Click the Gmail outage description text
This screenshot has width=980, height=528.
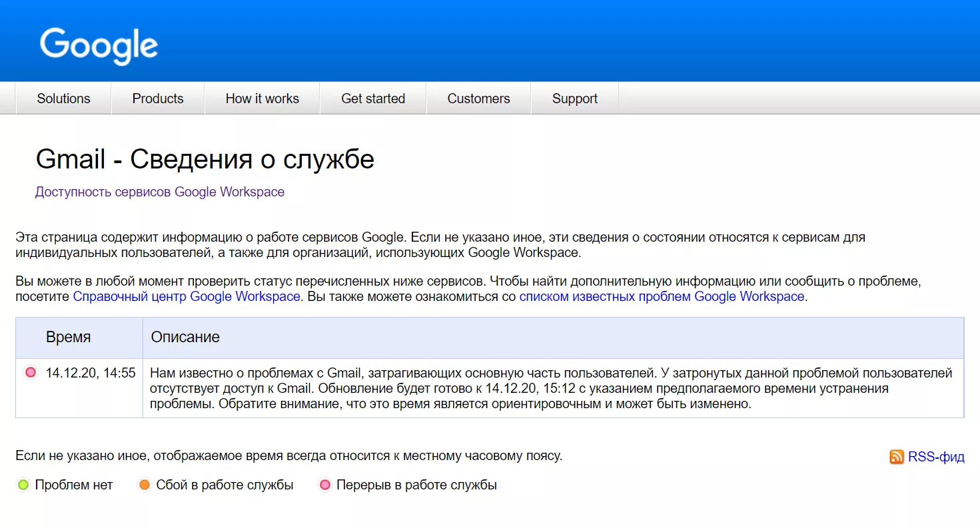tap(552, 388)
